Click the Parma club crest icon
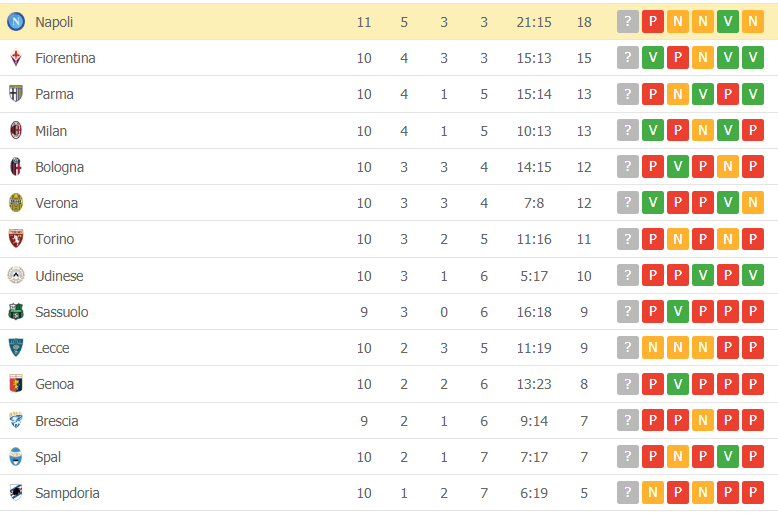Image resolution: width=778 pixels, height=513 pixels. coord(16,94)
